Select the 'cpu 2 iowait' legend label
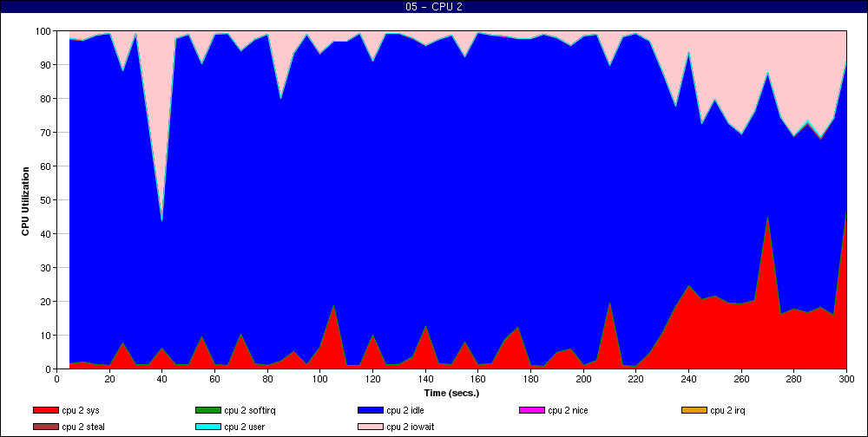 (x=411, y=427)
